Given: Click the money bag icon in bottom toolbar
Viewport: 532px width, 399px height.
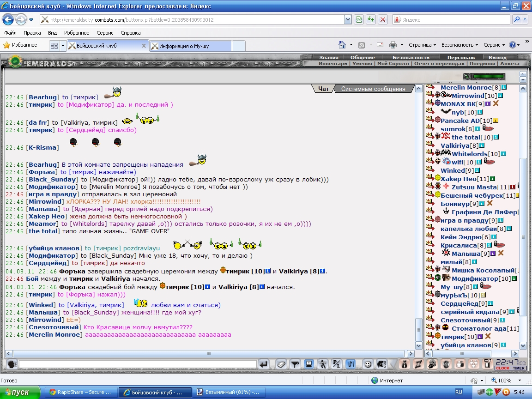Looking at the screenshot, I should (404, 365).
